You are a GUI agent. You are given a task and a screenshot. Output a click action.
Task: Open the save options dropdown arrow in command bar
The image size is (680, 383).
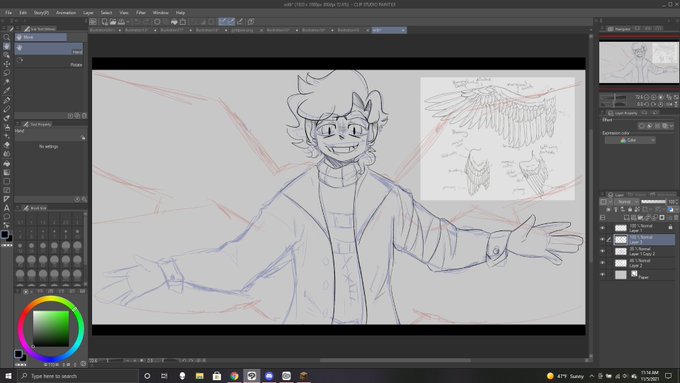(128, 22)
